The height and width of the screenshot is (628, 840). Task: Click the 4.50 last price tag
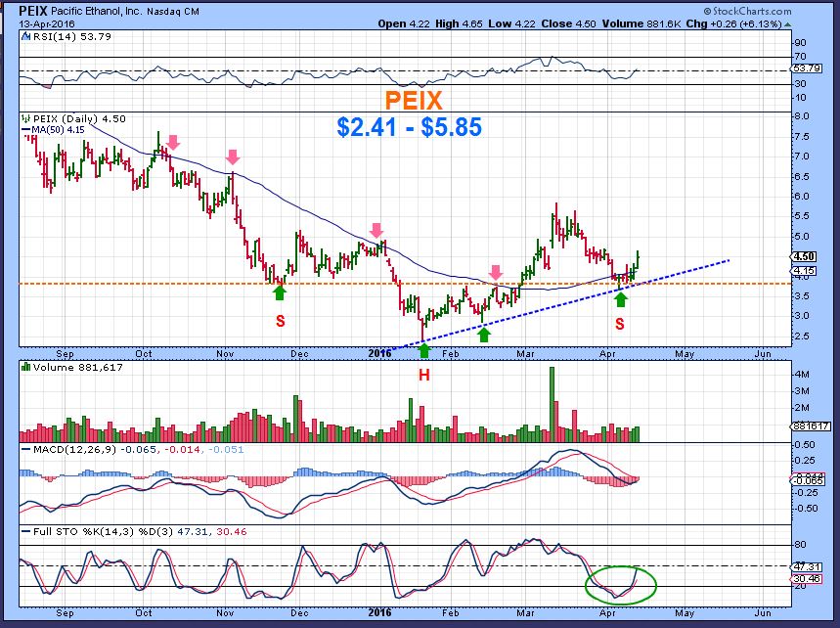(805, 256)
